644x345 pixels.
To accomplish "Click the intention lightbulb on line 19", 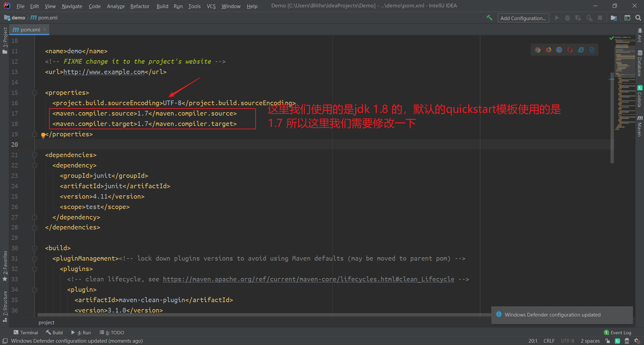I will tap(43, 135).
